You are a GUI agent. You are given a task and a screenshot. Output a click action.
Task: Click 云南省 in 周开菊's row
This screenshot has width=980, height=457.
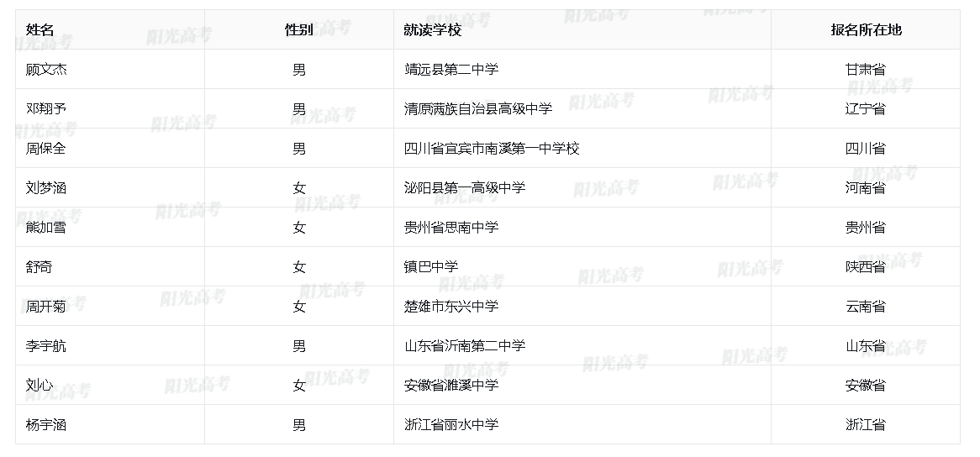pos(866,307)
